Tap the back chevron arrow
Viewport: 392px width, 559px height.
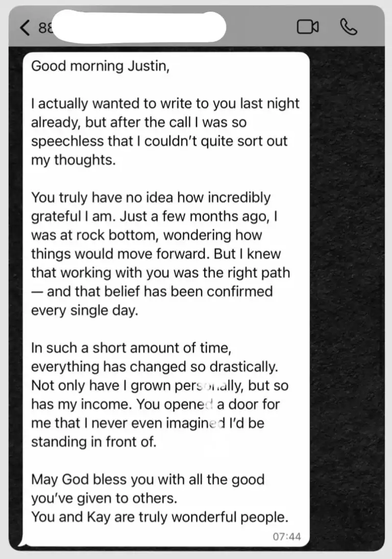[25, 27]
